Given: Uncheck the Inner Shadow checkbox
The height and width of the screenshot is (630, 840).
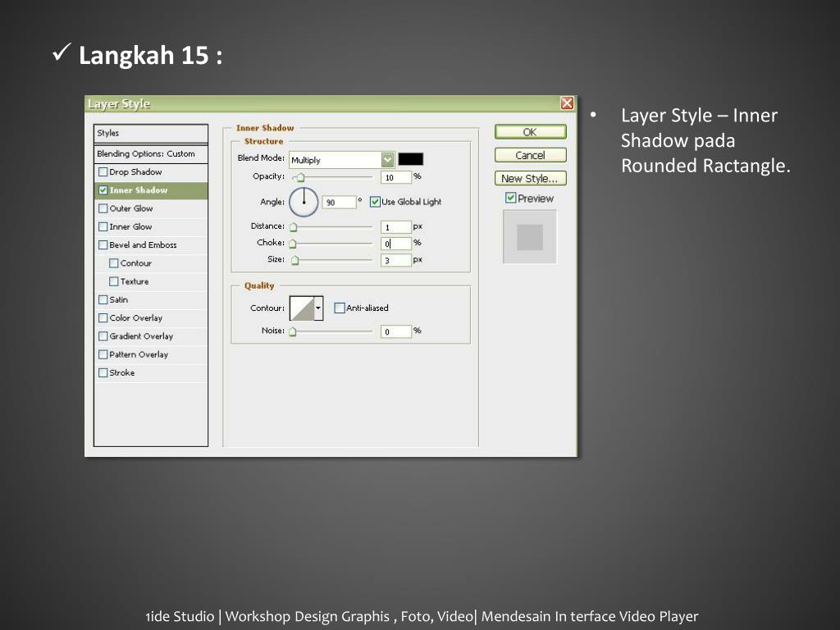Looking at the screenshot, I should pos(103,190).
